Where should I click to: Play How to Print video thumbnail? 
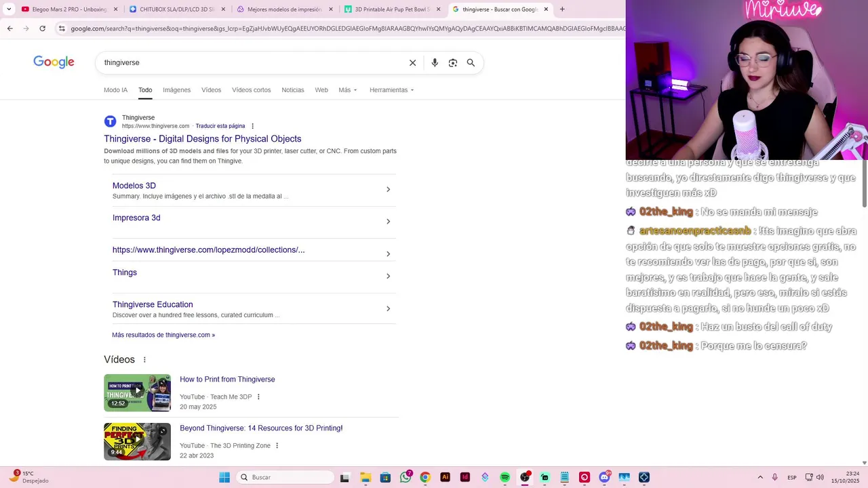137,393
